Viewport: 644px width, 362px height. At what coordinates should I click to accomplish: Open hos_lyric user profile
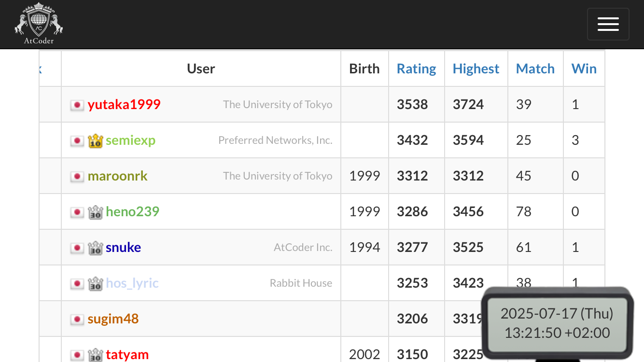point(132,283)
